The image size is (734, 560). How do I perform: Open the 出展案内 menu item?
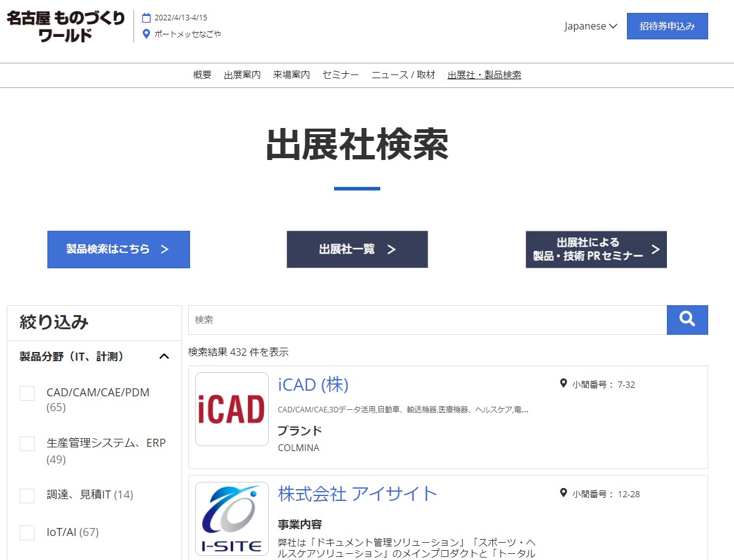tap(242, 75)
